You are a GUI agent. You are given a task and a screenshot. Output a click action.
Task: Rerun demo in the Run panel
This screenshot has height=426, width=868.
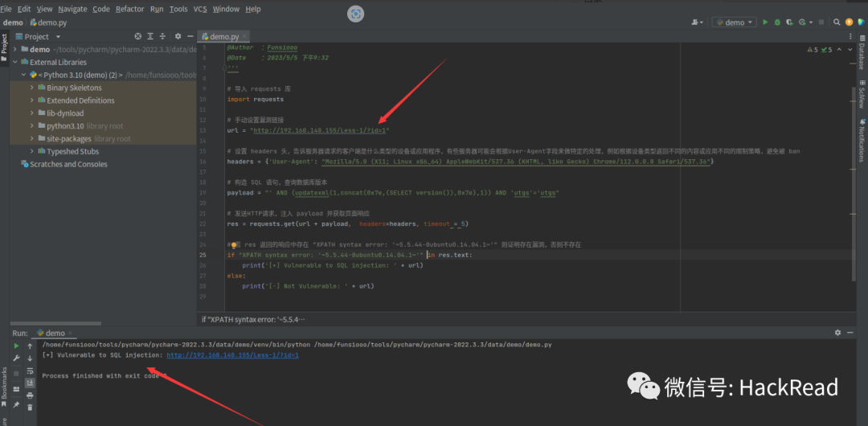click(x=17, y=346)
